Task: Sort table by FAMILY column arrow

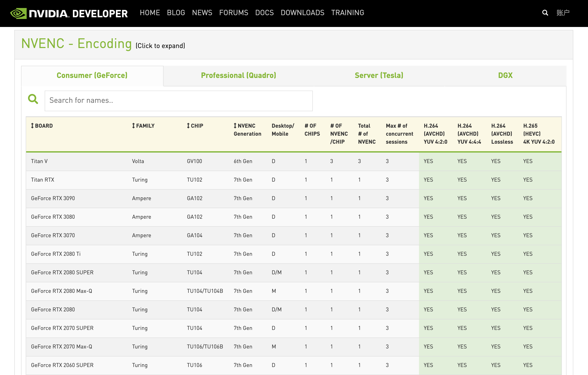Action: click(133, 126)
